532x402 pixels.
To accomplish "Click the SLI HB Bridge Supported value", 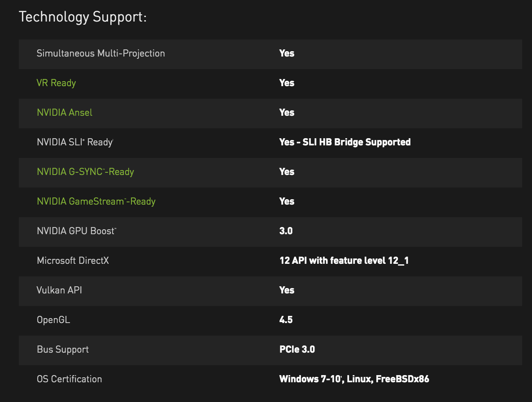I will 344,142.
